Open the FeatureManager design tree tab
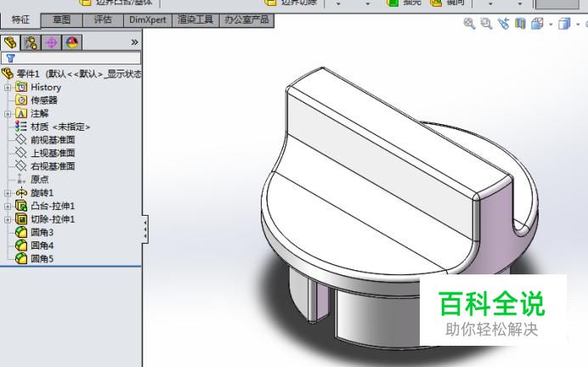The width and height of the screenshot is (588, 367). (10, 42)
